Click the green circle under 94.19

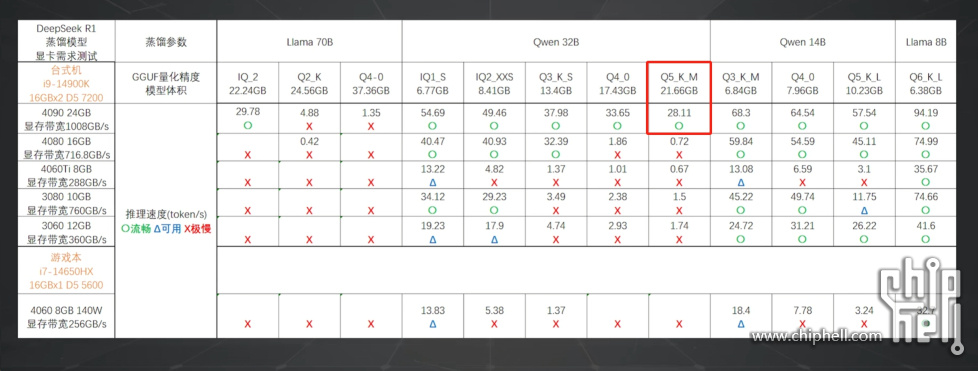coord(926,125)
